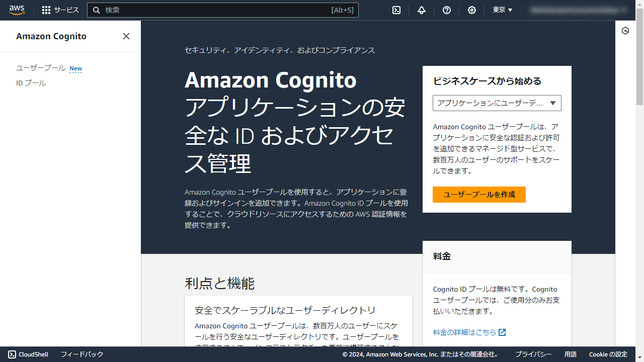
Task: Send feedback via the フィードバック link
Action: pyautogui.click(x=82, y=354)
